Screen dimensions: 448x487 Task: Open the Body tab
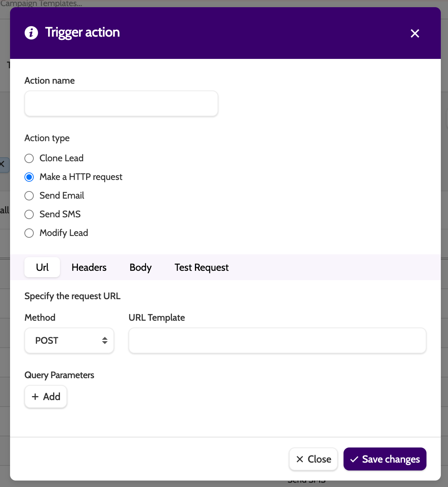140,268
